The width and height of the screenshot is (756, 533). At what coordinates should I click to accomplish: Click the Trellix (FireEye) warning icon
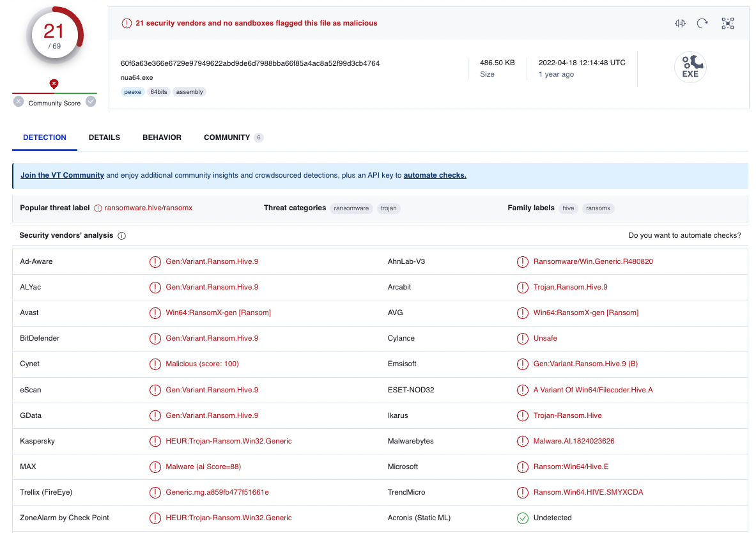tap(155, 493)
